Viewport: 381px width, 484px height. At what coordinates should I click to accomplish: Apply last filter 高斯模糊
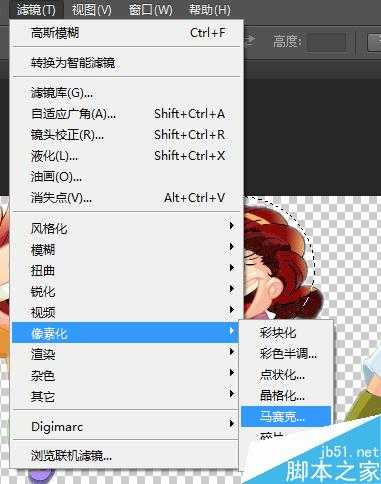126,33
